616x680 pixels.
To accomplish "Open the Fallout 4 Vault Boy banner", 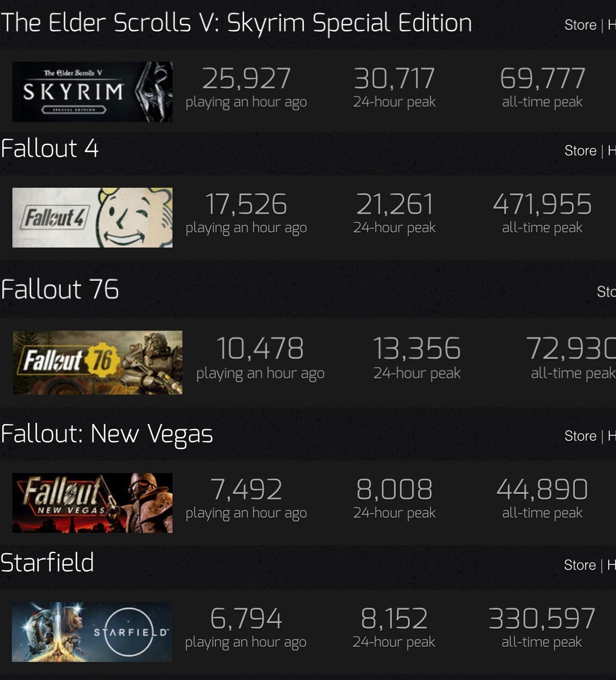I will 92,218.
